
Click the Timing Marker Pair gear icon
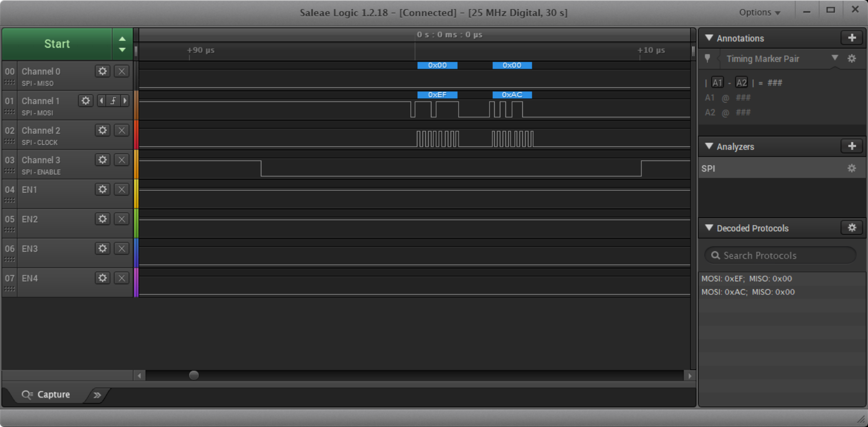pos(852,59)
